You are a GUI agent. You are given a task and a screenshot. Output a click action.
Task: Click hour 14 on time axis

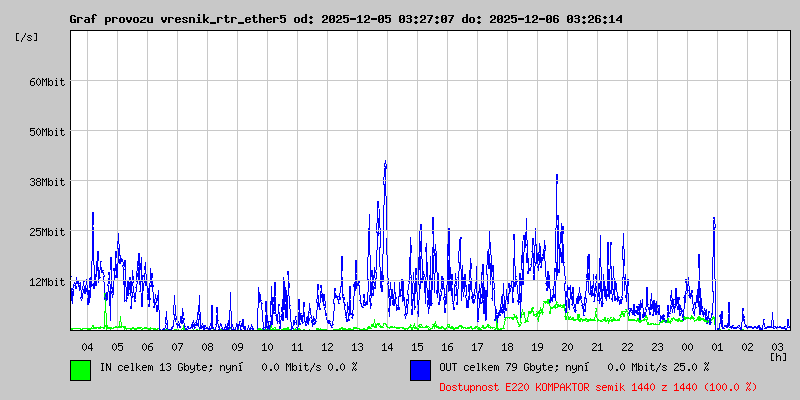pos(387,346)
